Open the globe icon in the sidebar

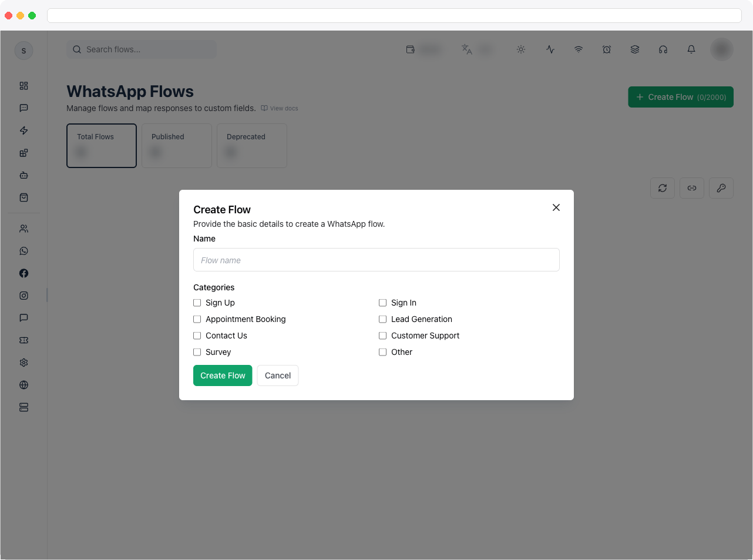click(23, 385)
